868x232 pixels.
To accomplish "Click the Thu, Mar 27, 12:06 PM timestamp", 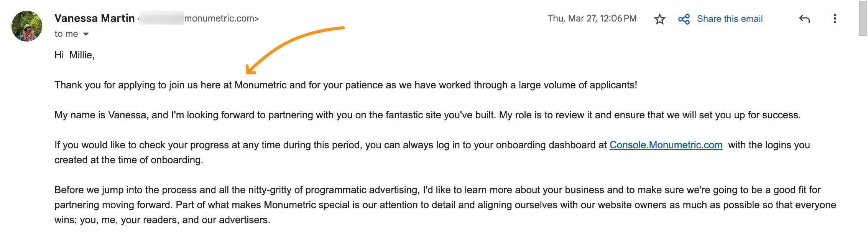I will pos(592,18).
